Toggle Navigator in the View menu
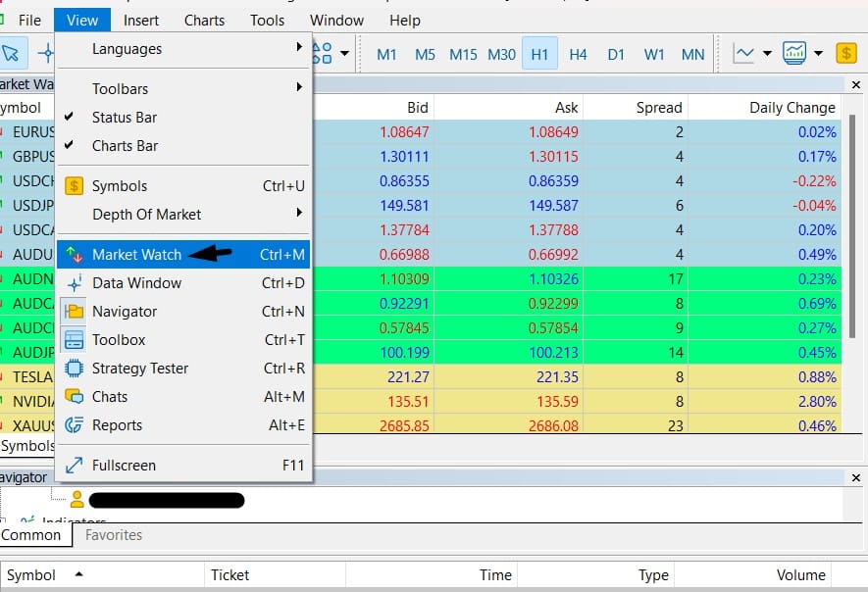Viewport: 868px width, 592px height. [x=183, y=312]
